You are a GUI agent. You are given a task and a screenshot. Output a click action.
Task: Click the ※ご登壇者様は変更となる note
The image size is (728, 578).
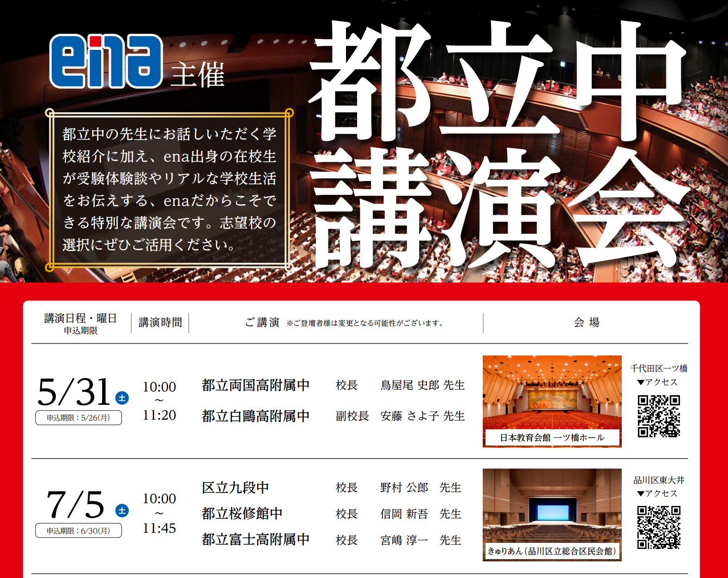365,323
